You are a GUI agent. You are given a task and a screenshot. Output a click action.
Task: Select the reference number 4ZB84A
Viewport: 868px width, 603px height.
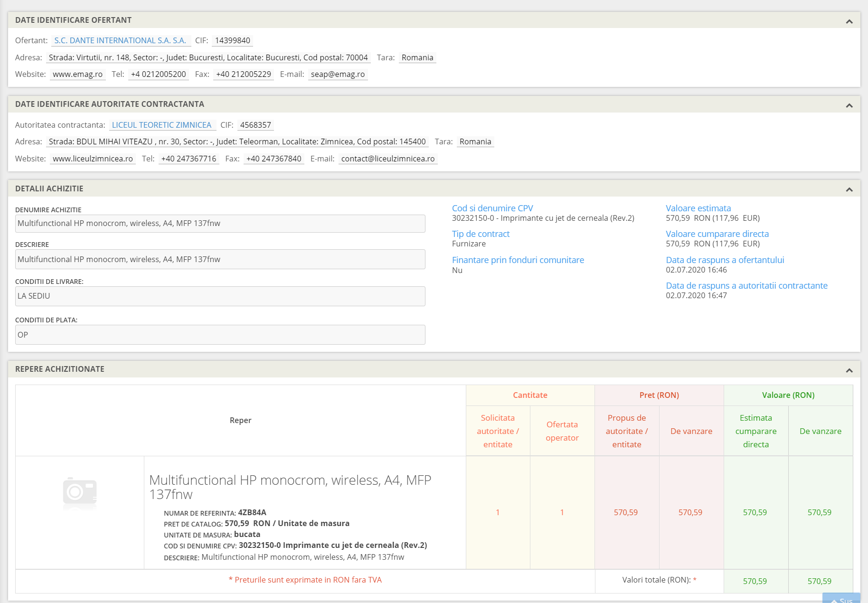(252, 512)
